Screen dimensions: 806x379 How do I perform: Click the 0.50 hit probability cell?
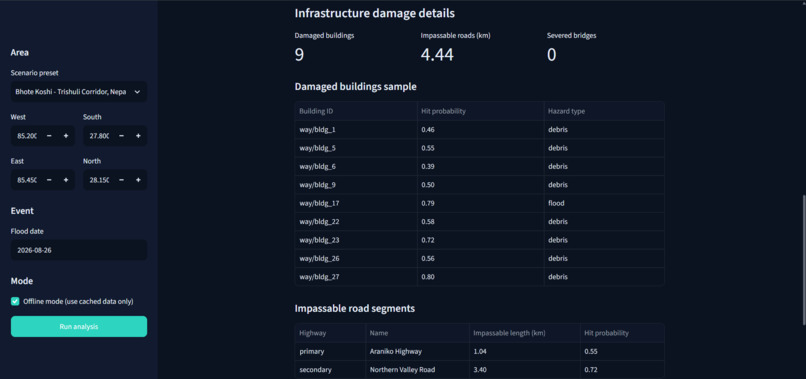click(480, 185)
